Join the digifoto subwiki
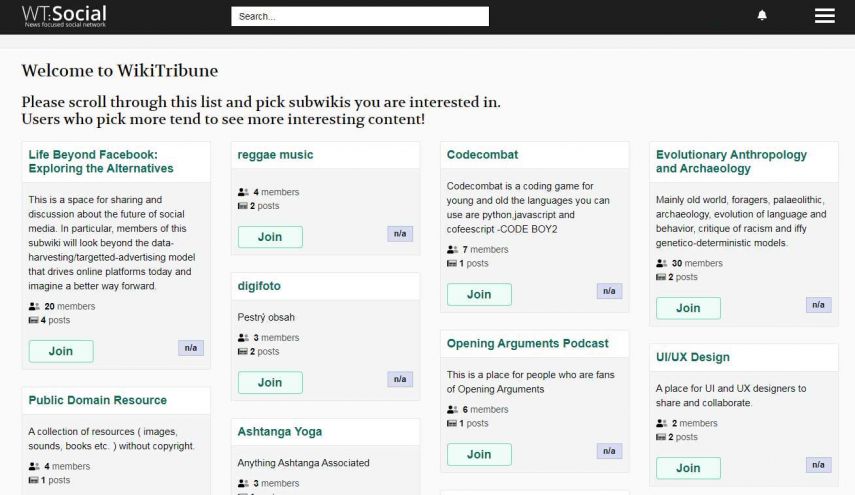This screenshot has width=855, height=495. 270,383
